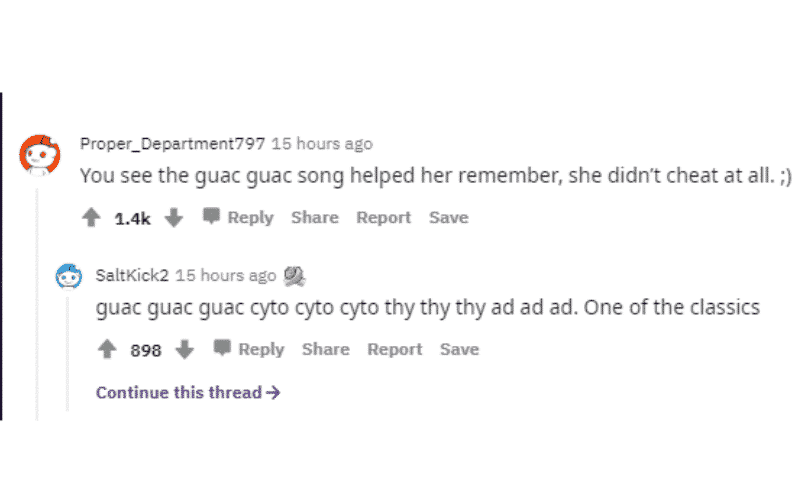Save SaltKick2's reply
This screenshot has height=500, width=800.
click(459, 349)
